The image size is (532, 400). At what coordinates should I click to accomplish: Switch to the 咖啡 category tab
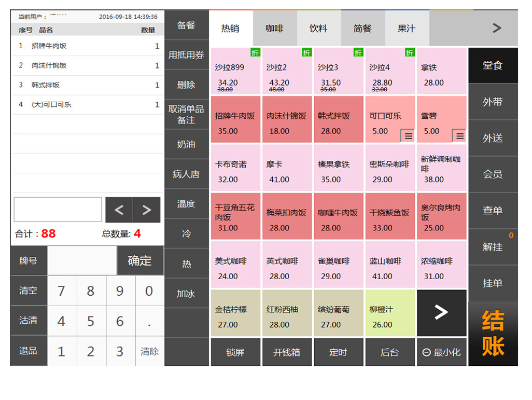click(x=274, y=29)
